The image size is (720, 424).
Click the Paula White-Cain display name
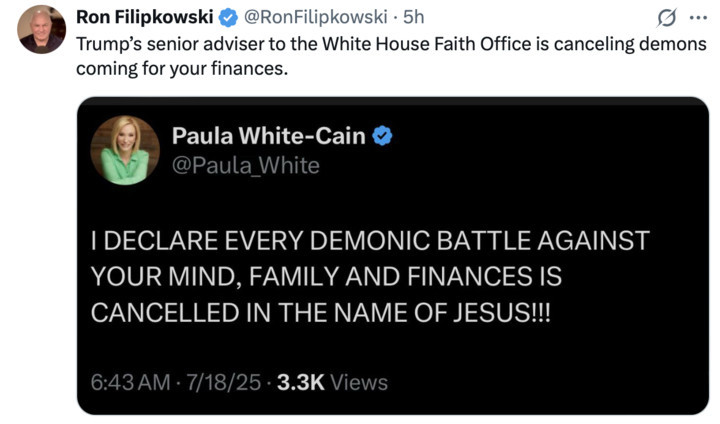(x=269, y=136)
